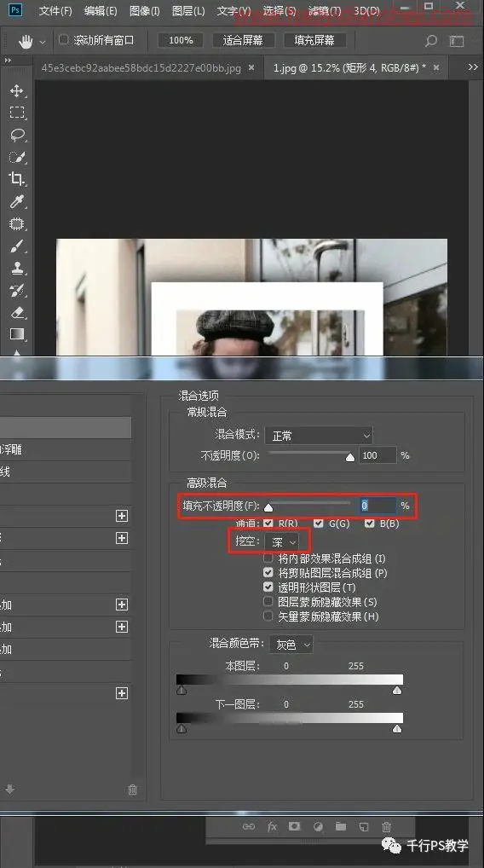484x868 pixels.
Task: Click 本图层 white point slider handle
Action: (x=396, y=691)
